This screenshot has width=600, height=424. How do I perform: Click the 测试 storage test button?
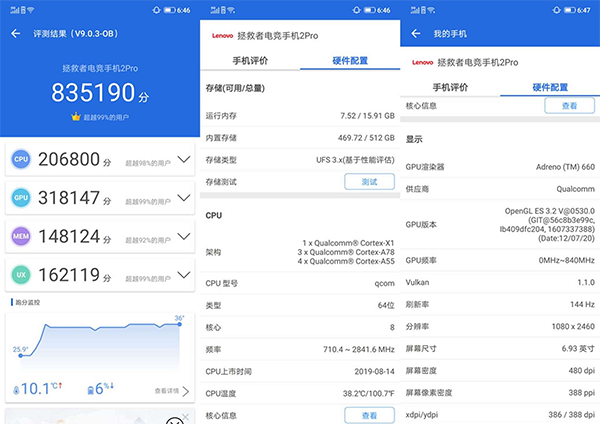point(369,182)
